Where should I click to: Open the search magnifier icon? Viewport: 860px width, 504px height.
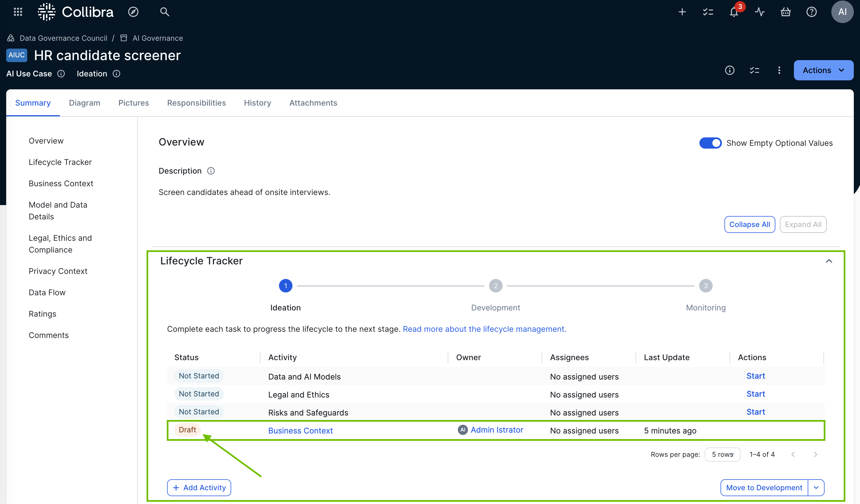pyautogui.click(x=165, y=12)
